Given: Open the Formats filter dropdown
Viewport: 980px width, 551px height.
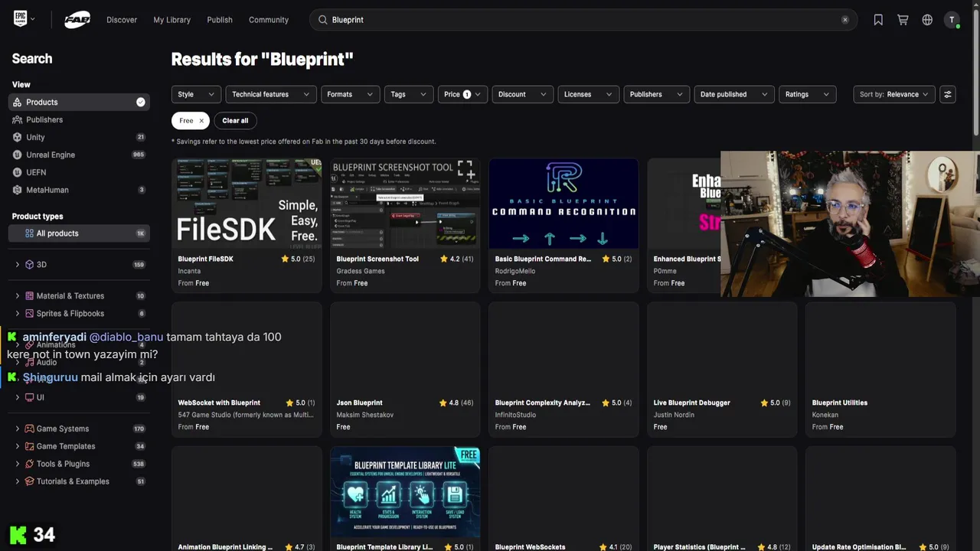Looking at the screenshot, I should (350, 94).
